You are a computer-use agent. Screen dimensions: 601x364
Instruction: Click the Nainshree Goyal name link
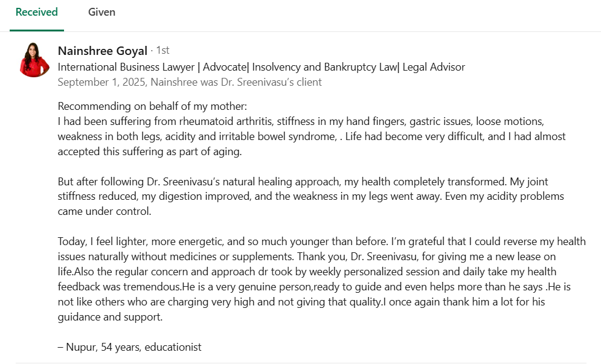(x=103, y=51)
